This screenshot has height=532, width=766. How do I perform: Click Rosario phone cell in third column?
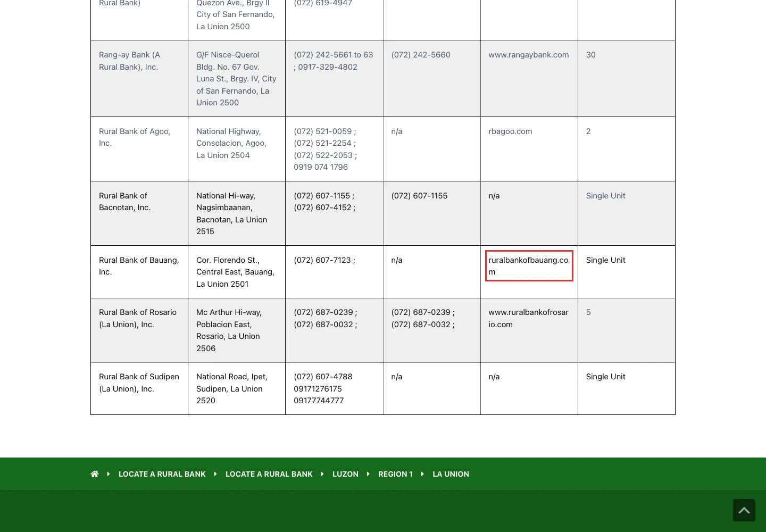(334, 330)
